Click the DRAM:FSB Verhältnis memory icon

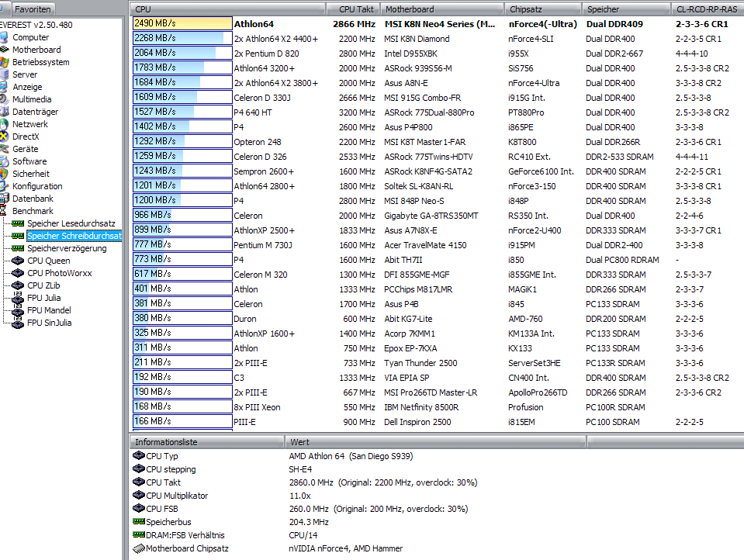coord(139,535)
